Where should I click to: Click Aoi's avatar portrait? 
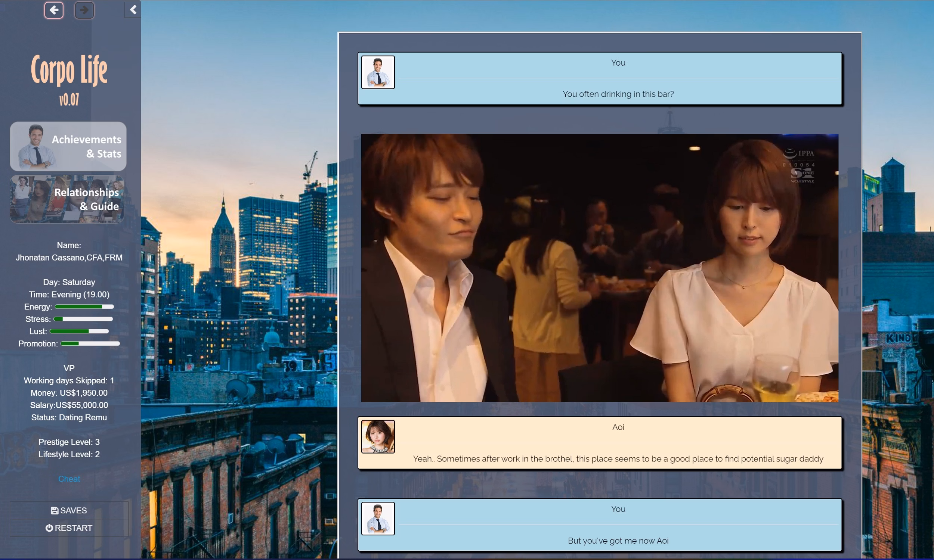point(378,436)
